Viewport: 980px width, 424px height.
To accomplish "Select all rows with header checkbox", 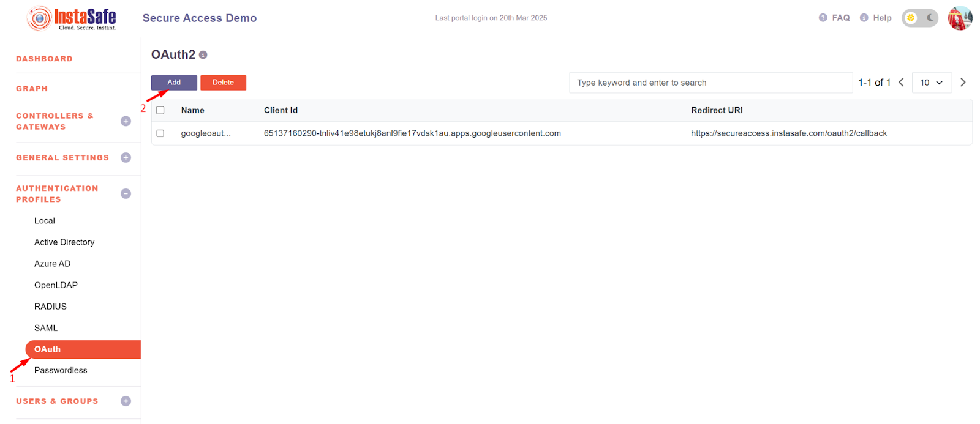I will point(160,110).
